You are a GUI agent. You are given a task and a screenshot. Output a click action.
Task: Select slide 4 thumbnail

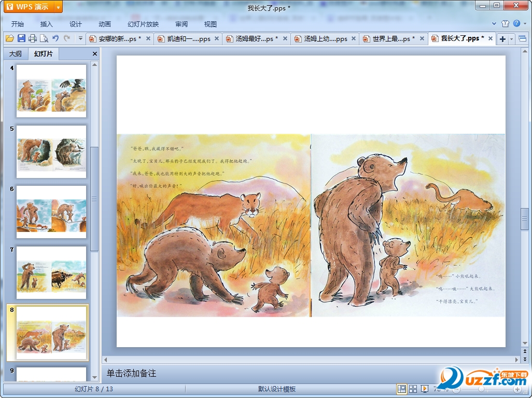[x=51, y=91]
